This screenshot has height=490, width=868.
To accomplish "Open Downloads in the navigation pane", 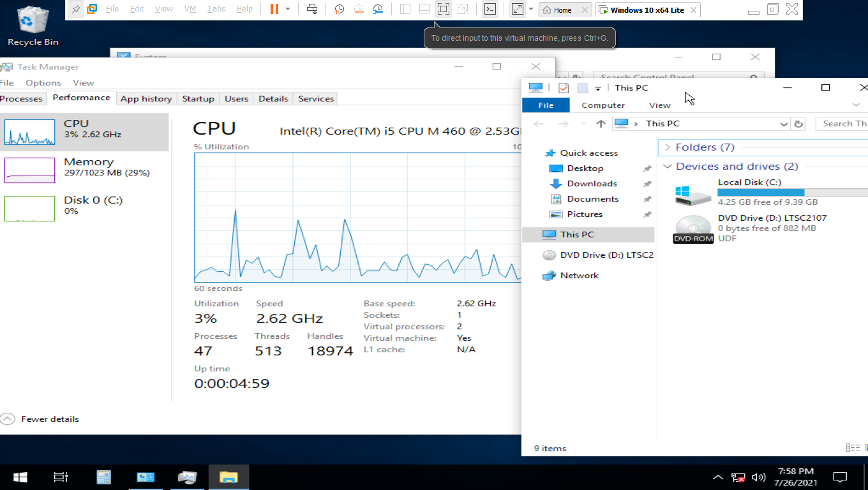I will click(592, 184).
